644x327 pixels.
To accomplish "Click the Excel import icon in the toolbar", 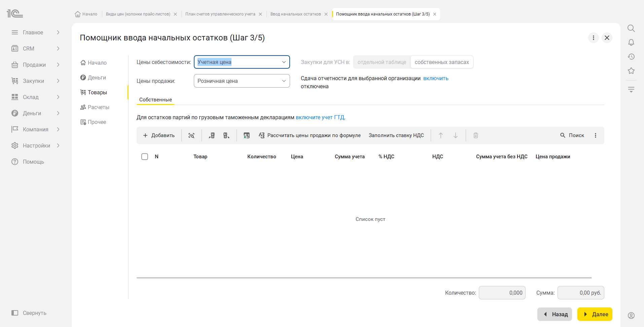I will pyautogui.click(x=247, y=135).
